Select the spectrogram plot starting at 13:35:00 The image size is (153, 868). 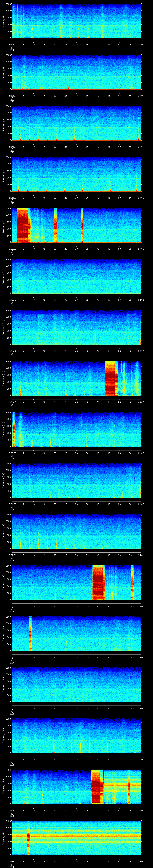(77, 685)
